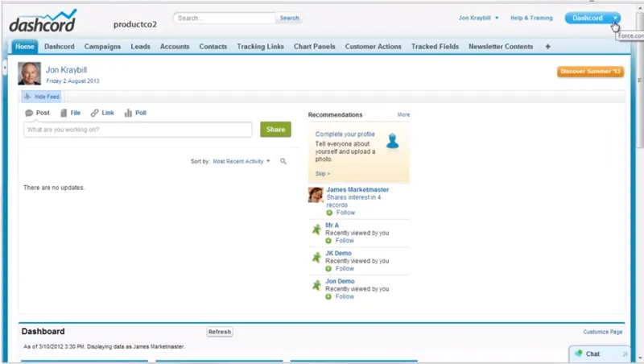This screenshot has height=364, width=644.
Task: Click the Dashcord app button label
Action: click(x=588, y=18)
